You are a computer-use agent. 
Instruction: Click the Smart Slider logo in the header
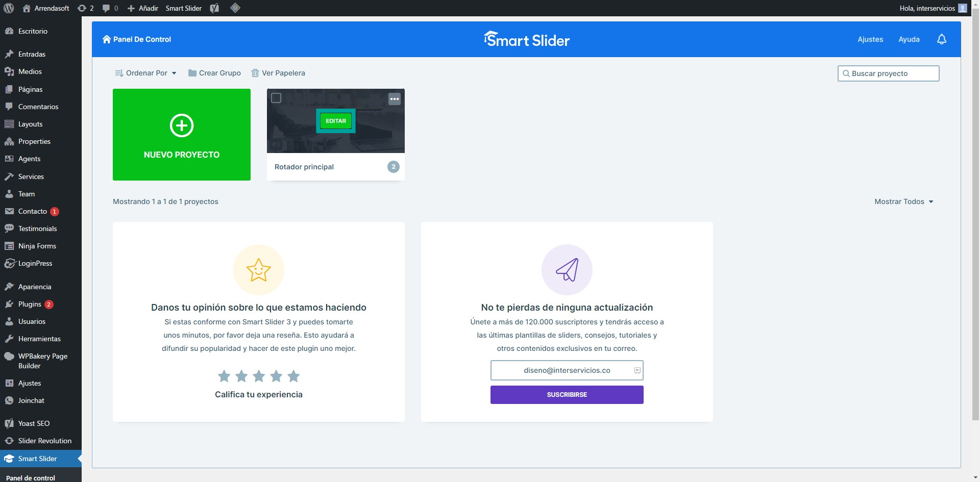click(526, 39)
